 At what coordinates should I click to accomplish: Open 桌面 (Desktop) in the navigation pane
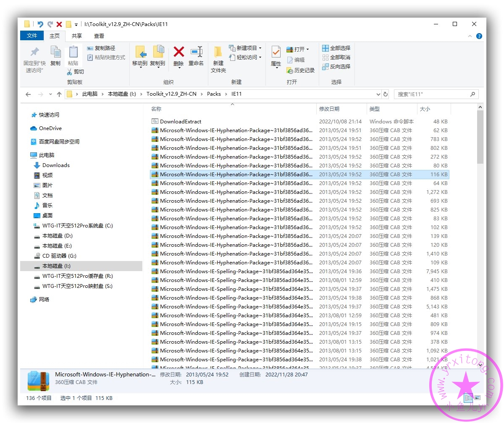pos(43,216)
